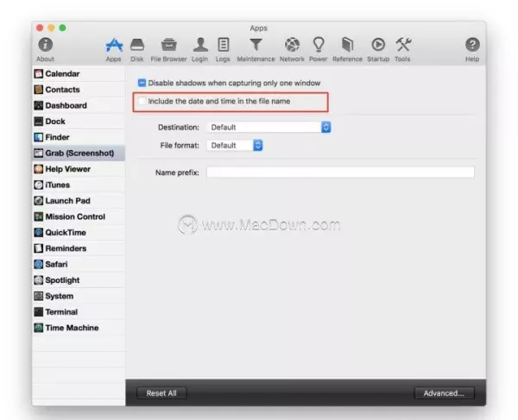
Task: Select Grab (Screenshot) in the sidebar
Action: (x=79, y=153)
